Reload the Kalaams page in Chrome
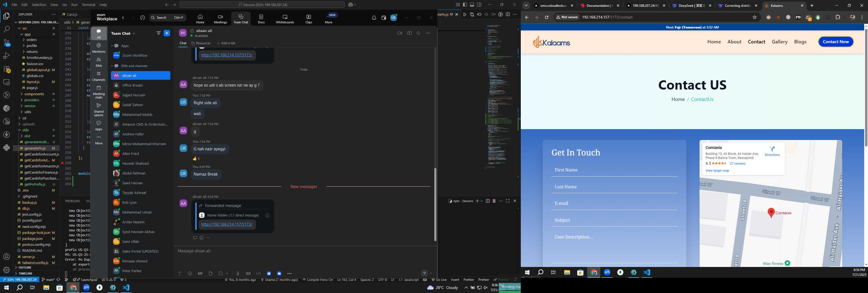This screenshot has height=293, width=868. 546,17
